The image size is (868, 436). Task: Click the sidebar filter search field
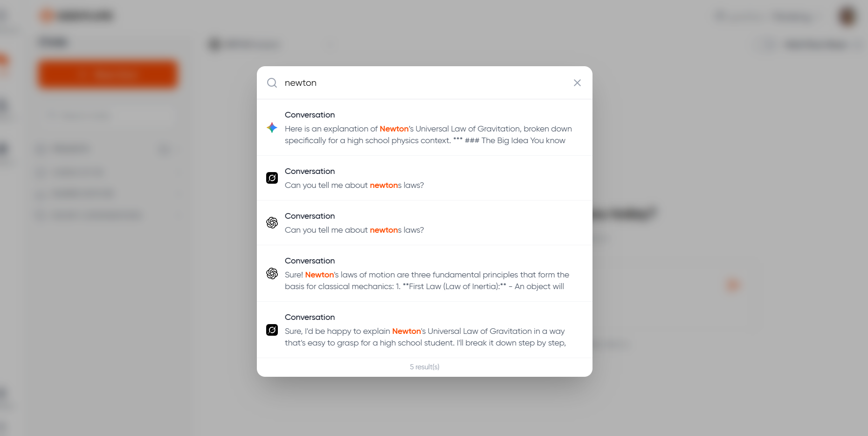[x=107, y=116]
